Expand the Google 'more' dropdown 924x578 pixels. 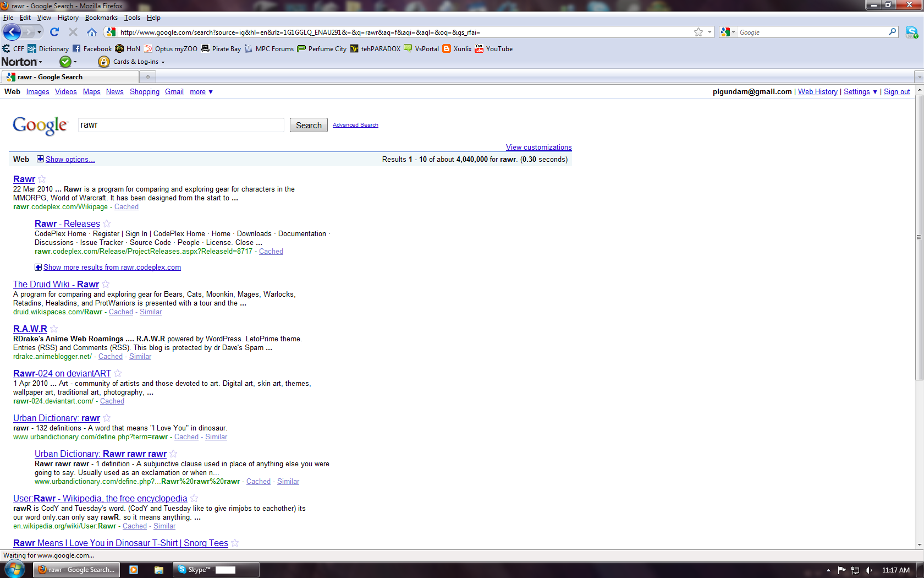(201, 92)
